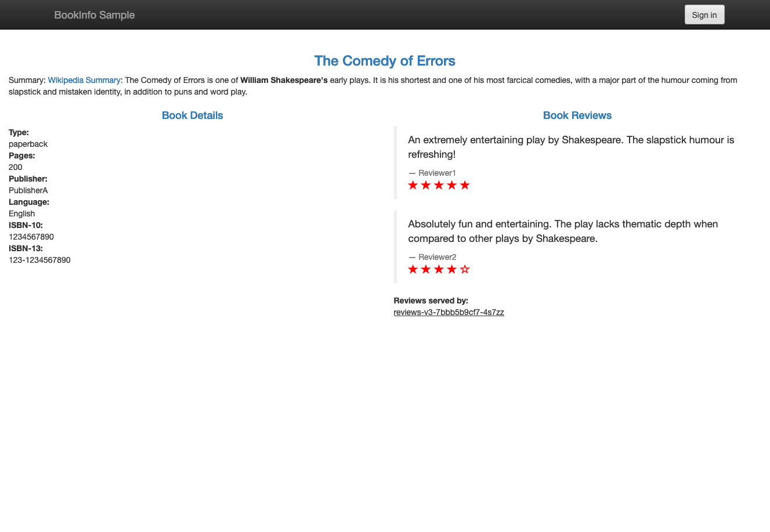Image resolution: width=770 pixels, height=532 pixels.
Task: Click the second star of Reviewer1's rating
Action: 426,185
